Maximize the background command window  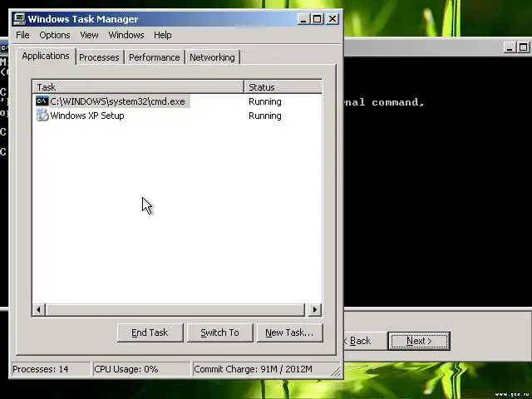click(523, 47)
